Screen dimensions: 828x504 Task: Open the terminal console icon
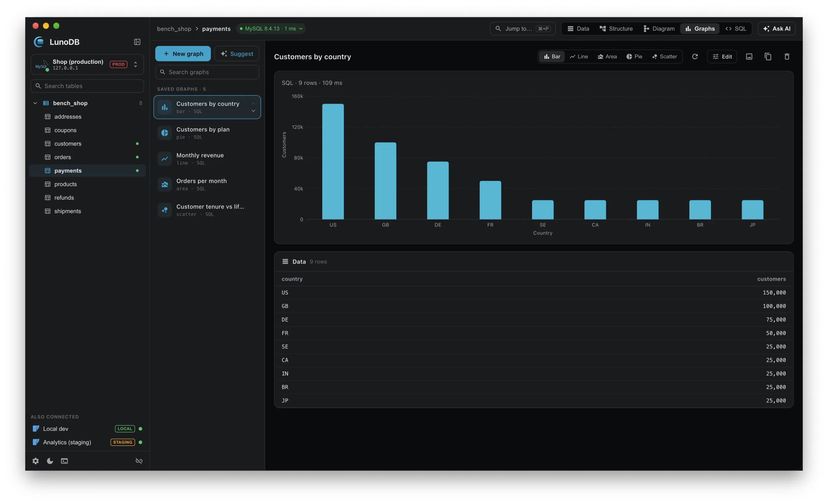[64, 461]
